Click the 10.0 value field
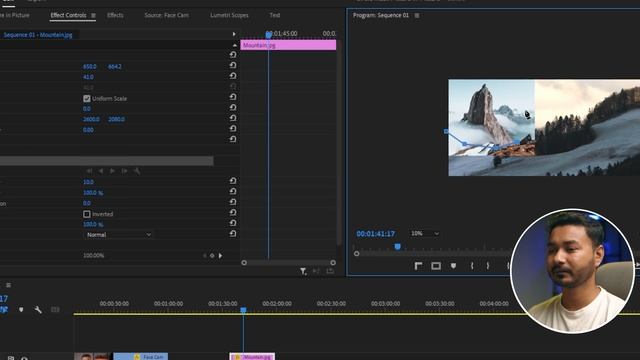The image size is (640, 360). (88, 182)
